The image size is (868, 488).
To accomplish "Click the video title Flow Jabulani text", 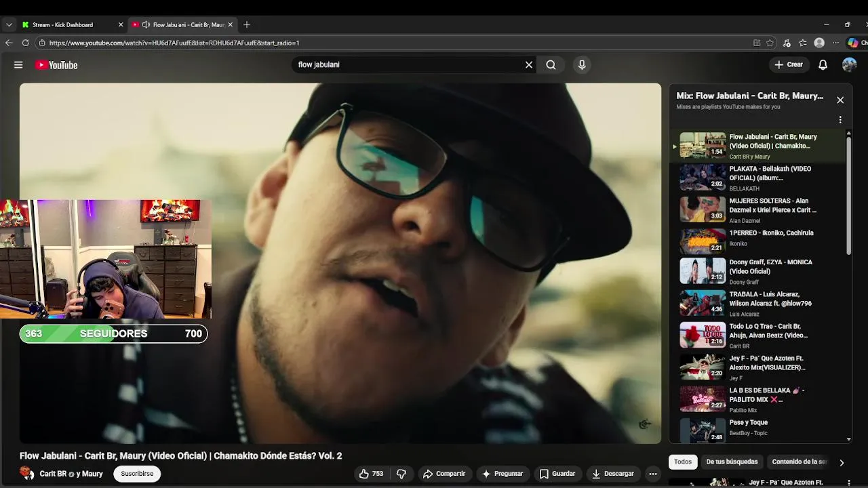I will (x=180, y=456).
